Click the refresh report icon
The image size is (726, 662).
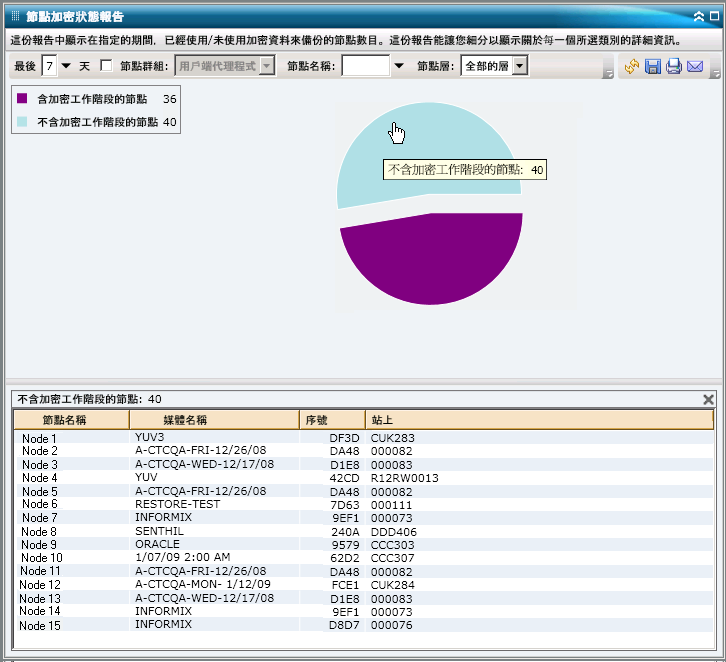click(631, 67)
